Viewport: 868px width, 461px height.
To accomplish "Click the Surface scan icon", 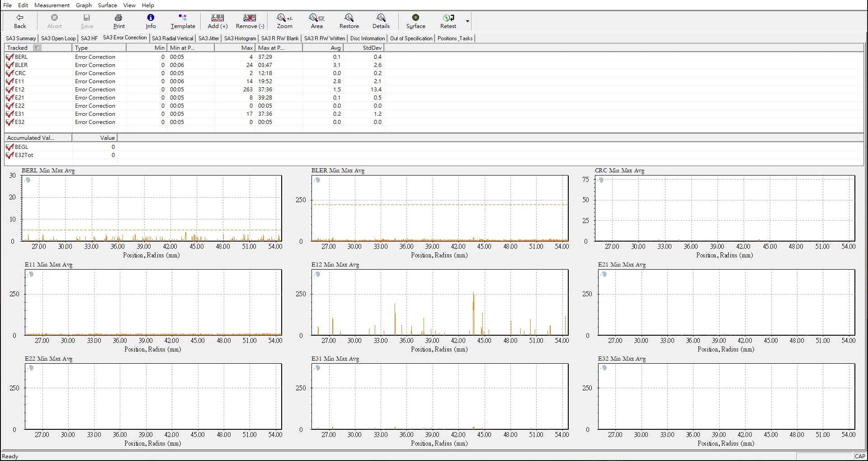I will pos(415,21).
